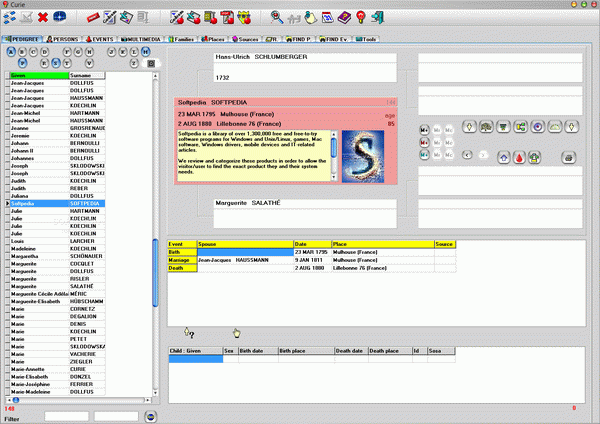Switch to the FIND Ev. tab

coord(333,39)
